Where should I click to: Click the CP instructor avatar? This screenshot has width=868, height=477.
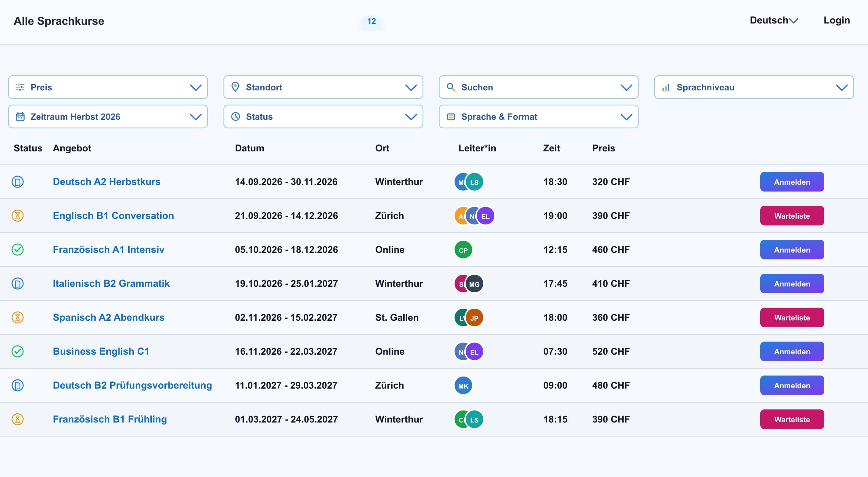[463, 250]
